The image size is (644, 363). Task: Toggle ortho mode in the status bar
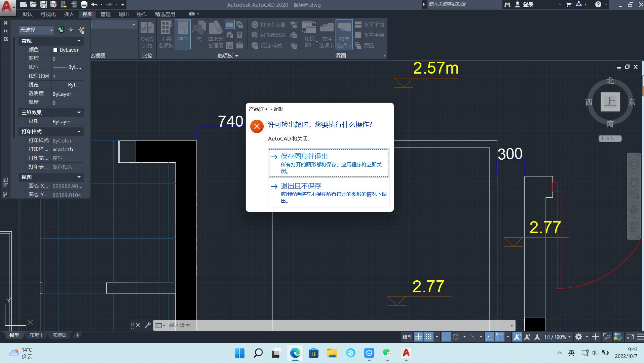pos(446,336)
